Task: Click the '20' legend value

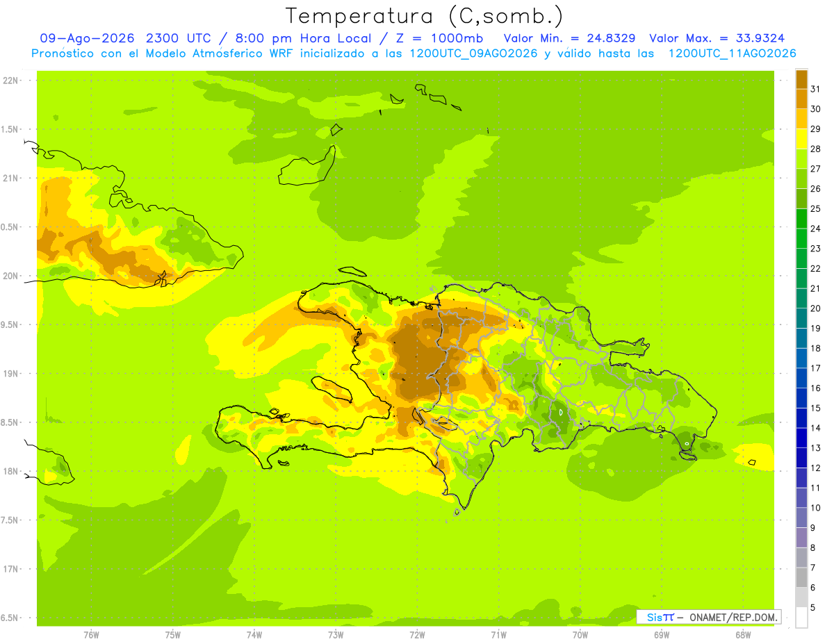Action: click(x=815, y=308)
